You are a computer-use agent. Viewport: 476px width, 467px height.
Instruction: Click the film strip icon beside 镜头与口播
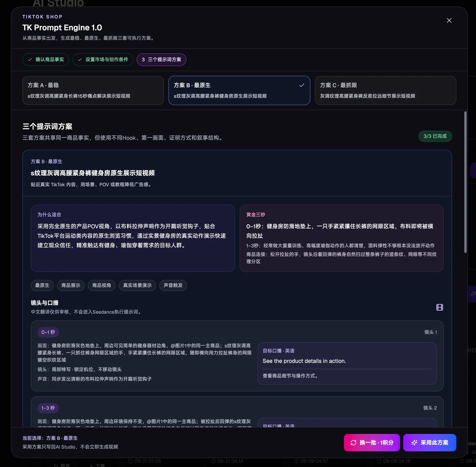pos(439,307)
